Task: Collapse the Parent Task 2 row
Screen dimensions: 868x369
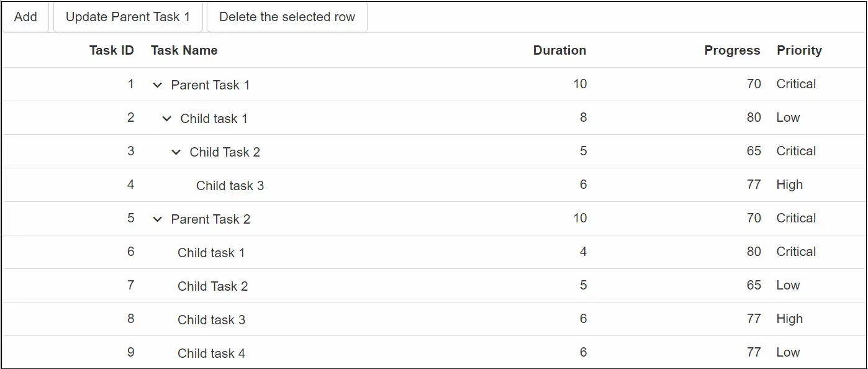Action: point(156,219)
